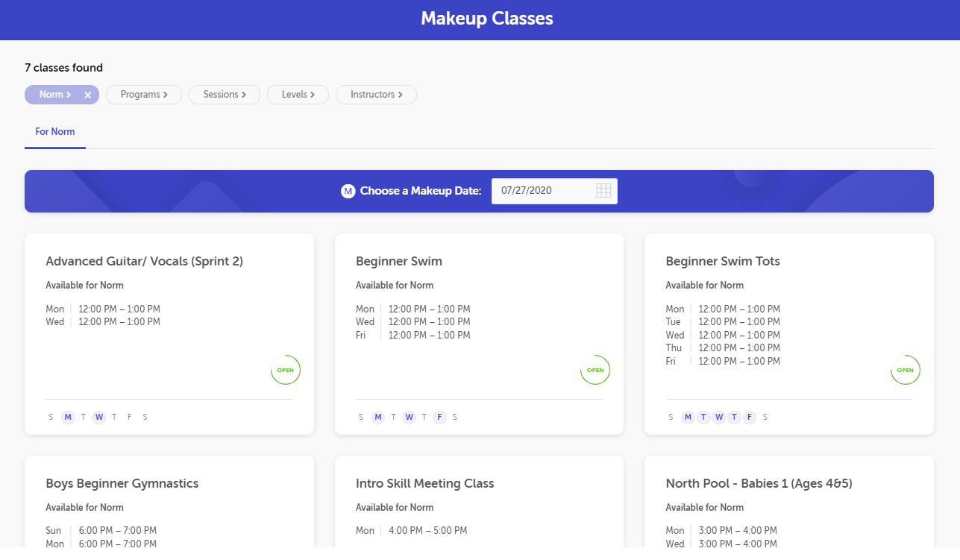Select Tuesday bubble on Beginner Swim Tots card
This screenshot has height=560, width=960.
[x=703, y=417]
